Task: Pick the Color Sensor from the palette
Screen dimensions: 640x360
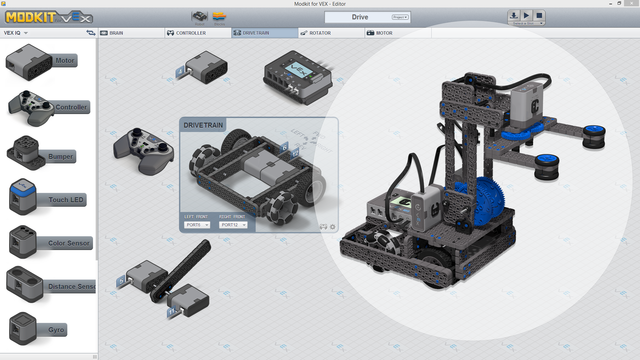Action: coord(50,241)
